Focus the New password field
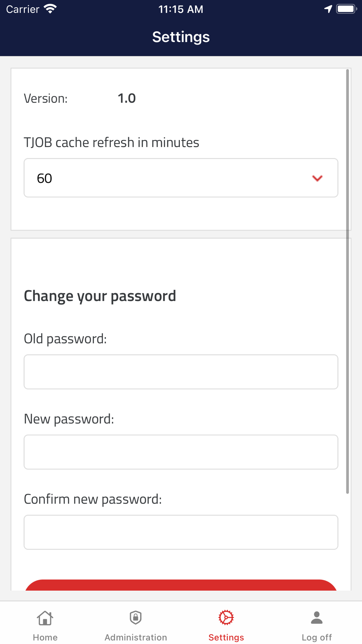362x644 pixels. click(x=181, y=452)
